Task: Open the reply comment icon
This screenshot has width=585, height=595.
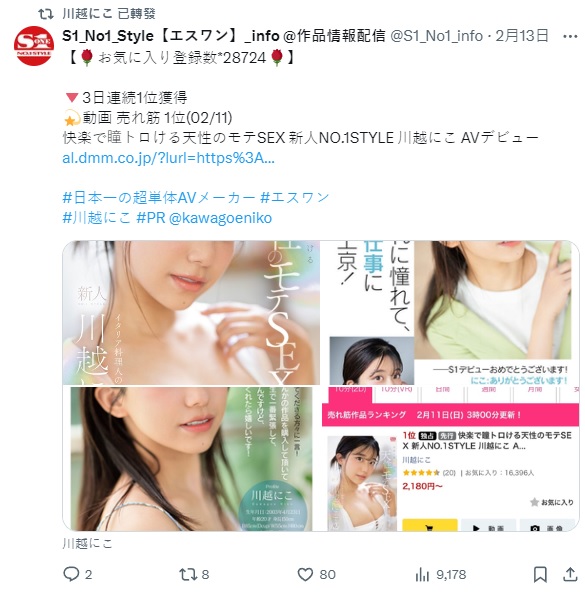Action: pos(71,574)
